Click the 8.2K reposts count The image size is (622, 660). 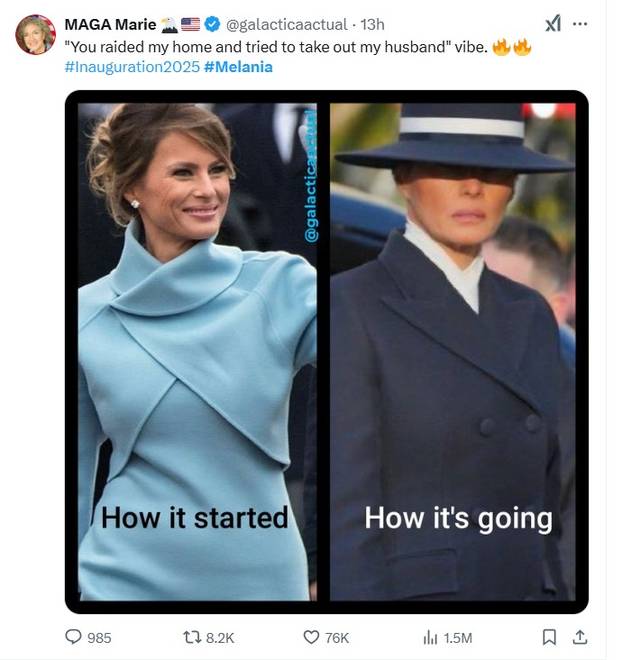point(220,637)
